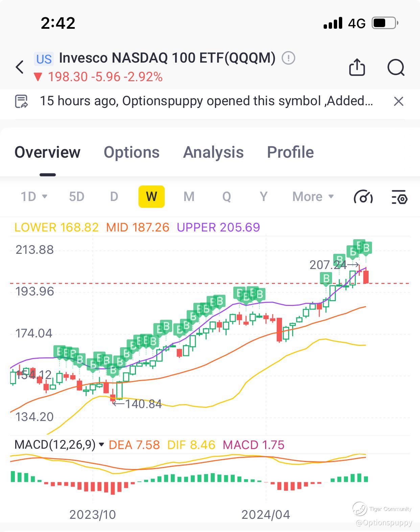Tap the 140.84 low price marker
The height and width of the screenshot is (532, 420).
point(137,404)
